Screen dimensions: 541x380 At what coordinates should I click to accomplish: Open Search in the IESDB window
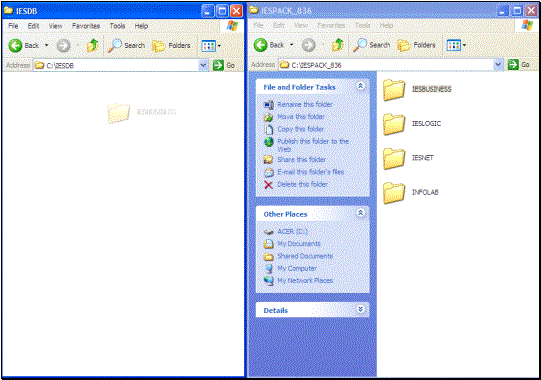tap(126, 46)
